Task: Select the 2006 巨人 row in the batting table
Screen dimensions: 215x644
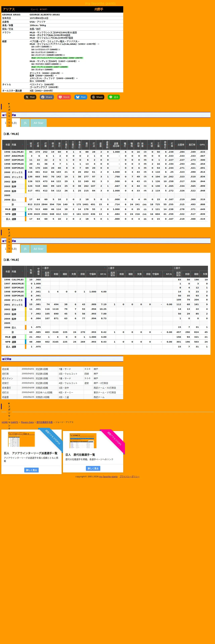Action: click(105, 199)
